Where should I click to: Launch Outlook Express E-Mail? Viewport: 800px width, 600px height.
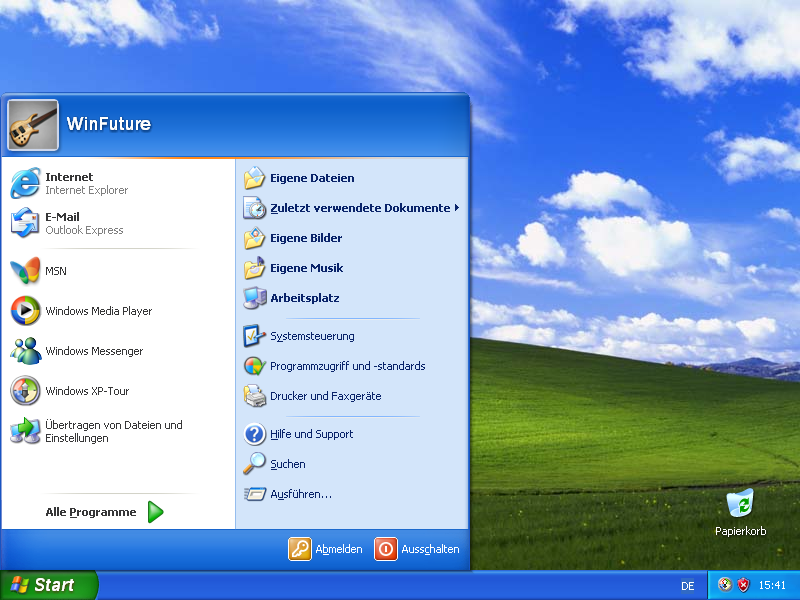click(83, 223)
